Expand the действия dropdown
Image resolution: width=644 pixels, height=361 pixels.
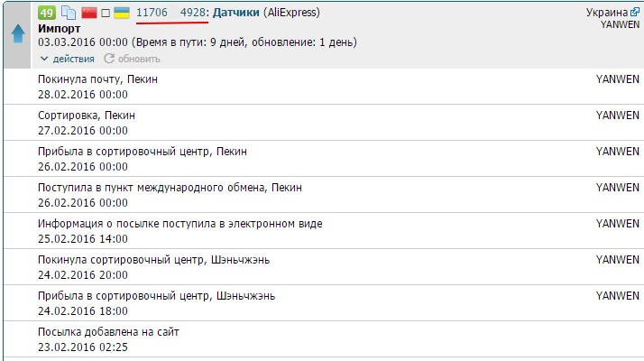[68, 59]
